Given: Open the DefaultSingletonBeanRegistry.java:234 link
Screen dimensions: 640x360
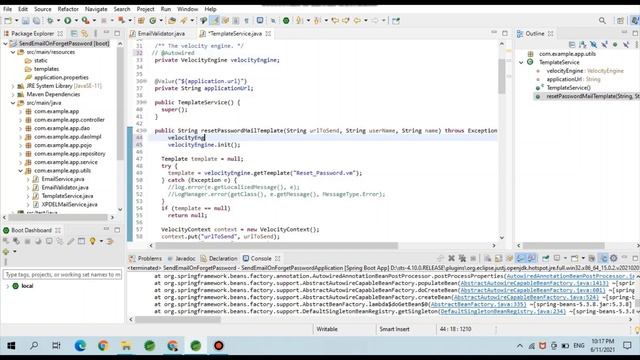Looking at the screenshot, I should click(502, 311).
